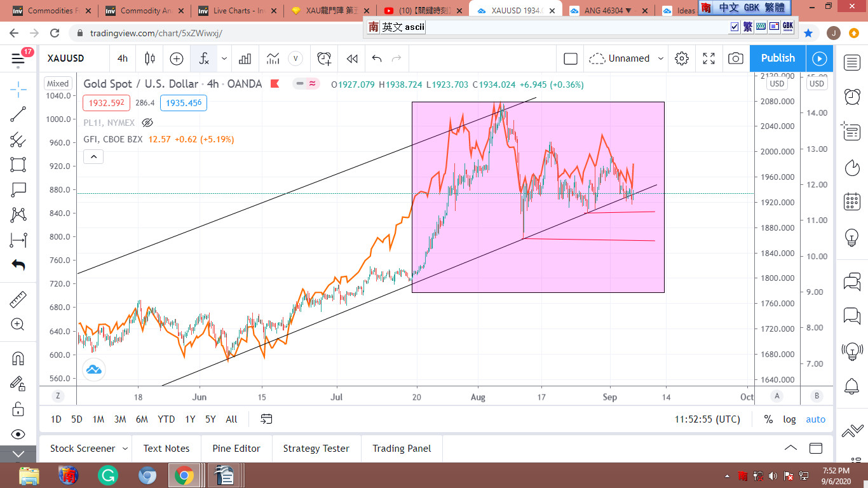Select the trend line drawing tool
The width and height of the screenshot is (868, 488).
[18, 114]
